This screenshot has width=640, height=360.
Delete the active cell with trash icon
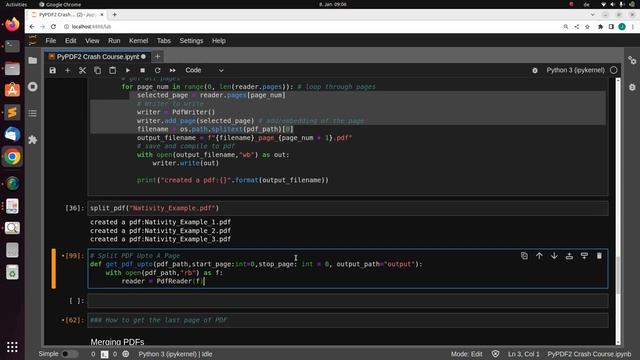[x=599, y=256]
